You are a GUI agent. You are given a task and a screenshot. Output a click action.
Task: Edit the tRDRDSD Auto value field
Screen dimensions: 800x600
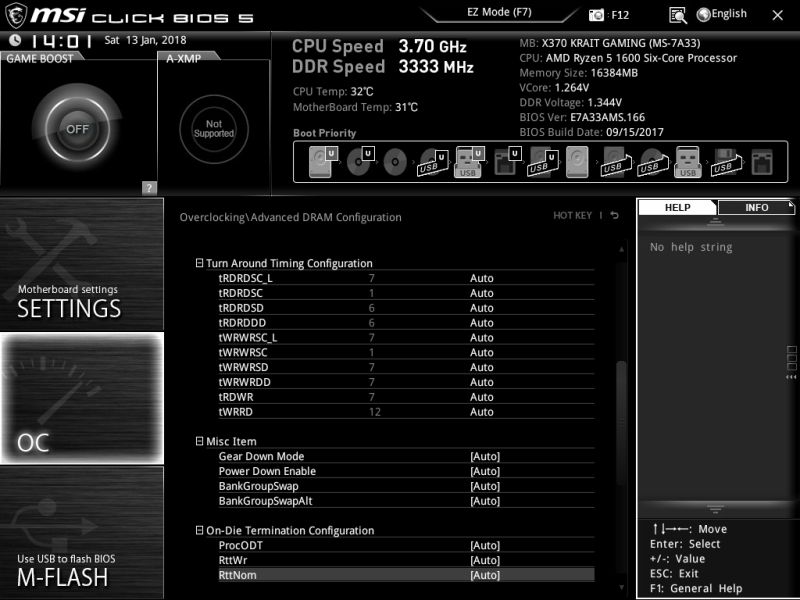(x=481, y=308)
